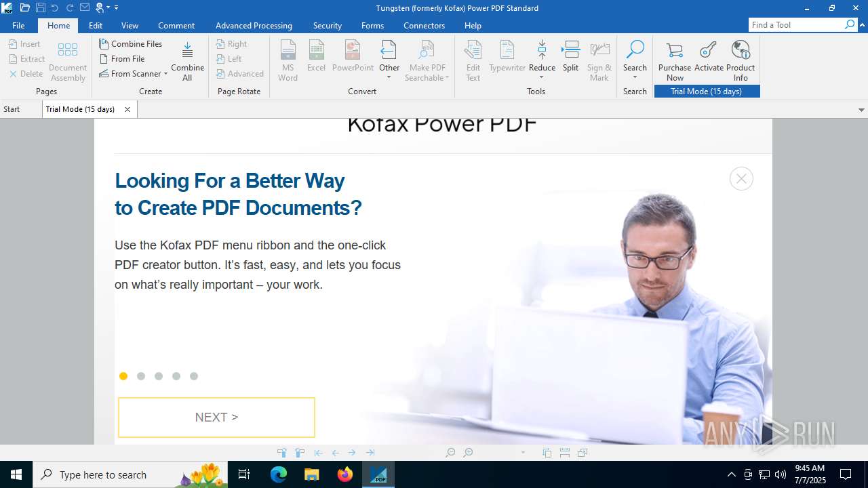Open the File menu
Screen dimensions: 868x488
pos(18,25)
